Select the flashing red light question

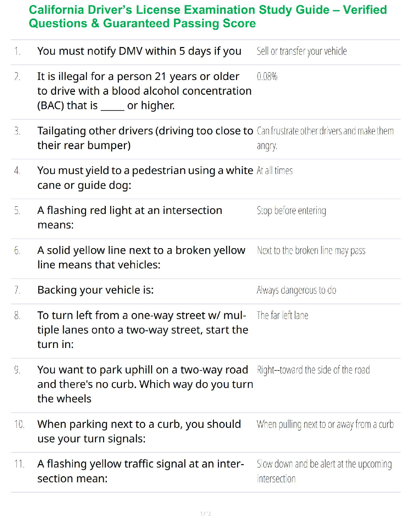pyautogui.click(x=130, y=217)
